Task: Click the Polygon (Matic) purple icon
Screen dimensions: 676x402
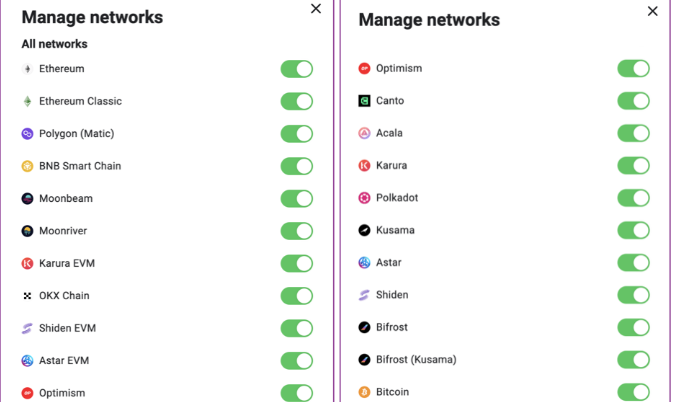Action: 27,134
